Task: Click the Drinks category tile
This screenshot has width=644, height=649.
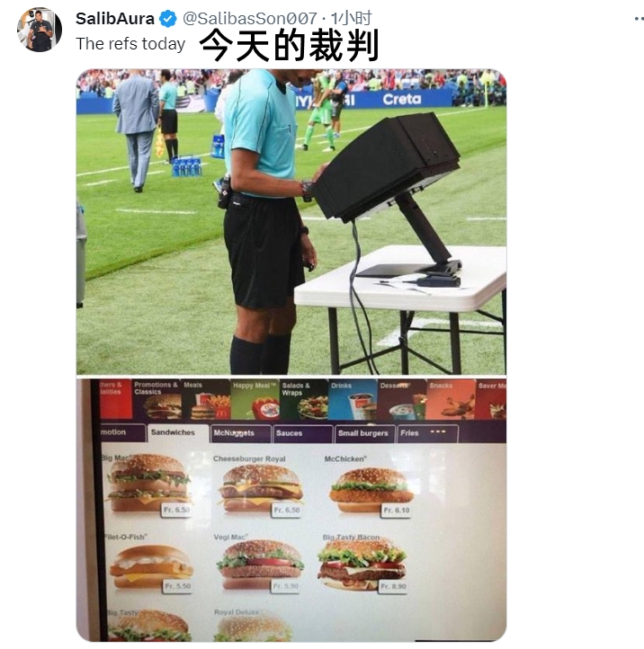Action: click(353, 399)
